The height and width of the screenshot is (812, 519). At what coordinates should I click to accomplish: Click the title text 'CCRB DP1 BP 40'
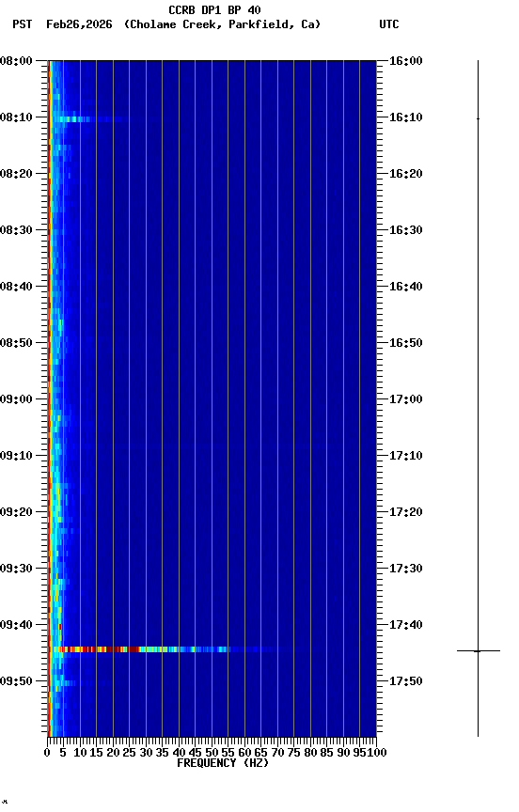pos(214,10)
